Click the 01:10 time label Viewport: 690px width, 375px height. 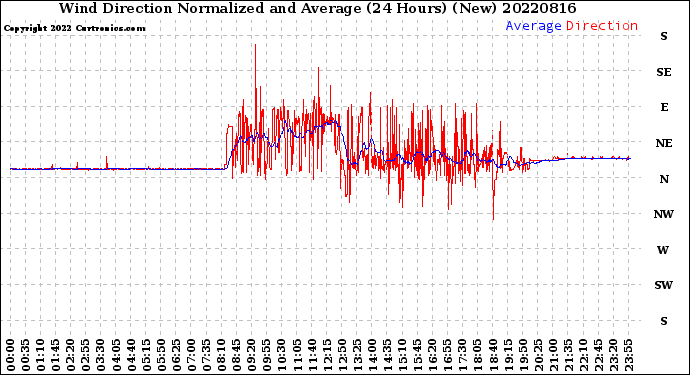[40, 355]
